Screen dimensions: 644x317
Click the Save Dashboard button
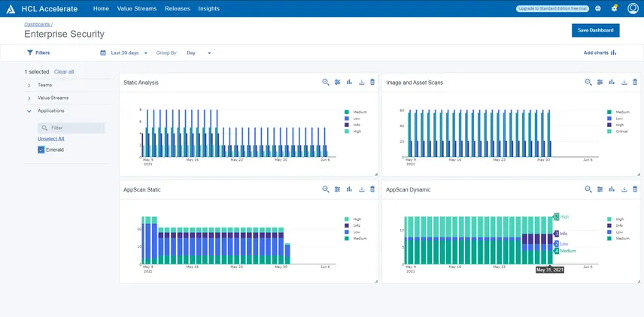click(595, 30)
